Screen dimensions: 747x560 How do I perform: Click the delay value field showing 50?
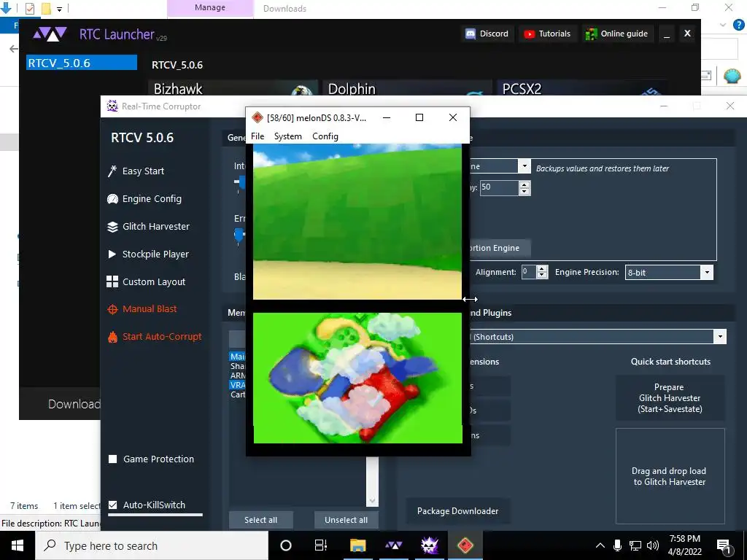coord(499,187)
